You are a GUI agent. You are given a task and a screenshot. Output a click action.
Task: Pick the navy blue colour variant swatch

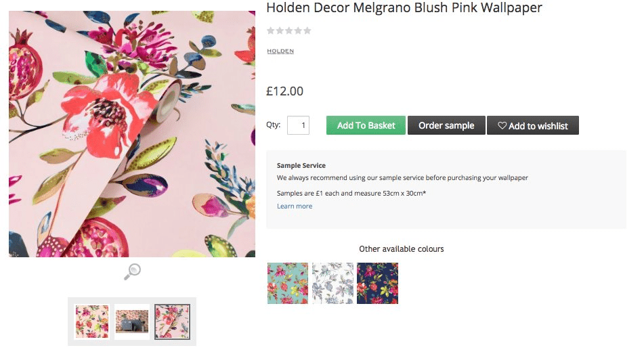[x=377, y=283]
